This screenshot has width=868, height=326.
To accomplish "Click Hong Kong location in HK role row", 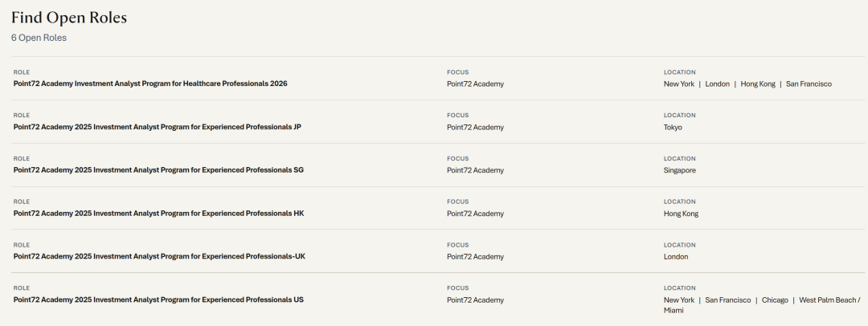I will [681, 214].
